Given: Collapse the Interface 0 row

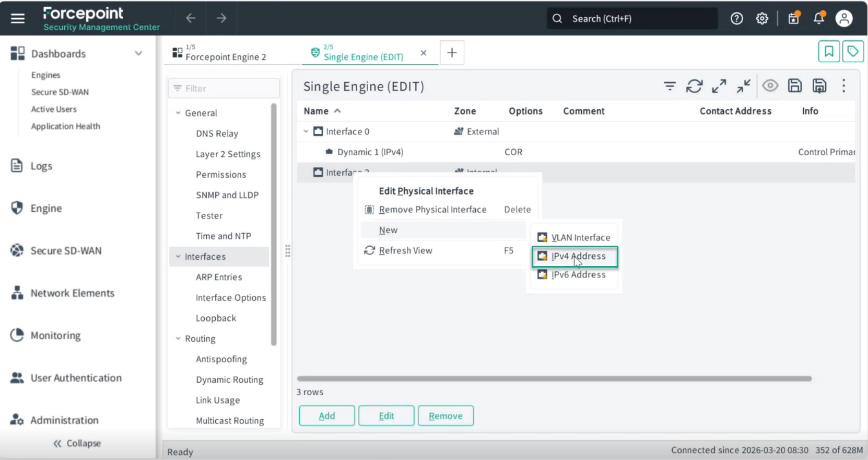Looking at the screenshot, I should [x=306, y=131].
